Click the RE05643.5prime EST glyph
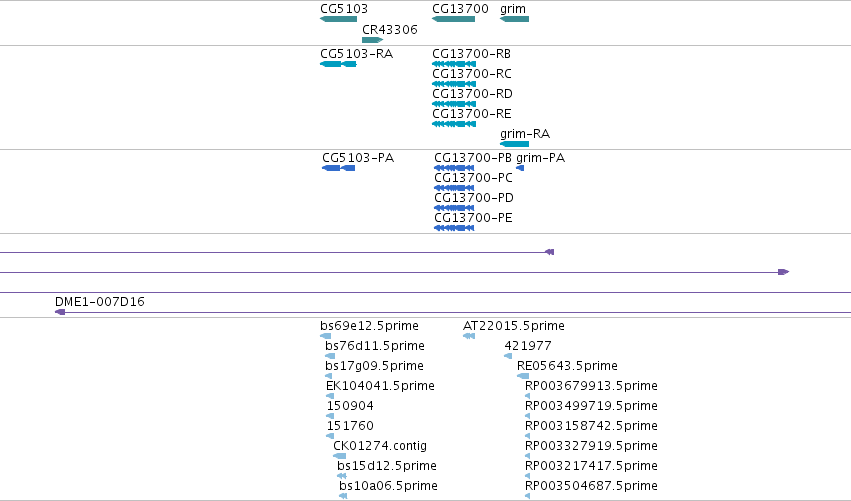 [x=523, y=376]
